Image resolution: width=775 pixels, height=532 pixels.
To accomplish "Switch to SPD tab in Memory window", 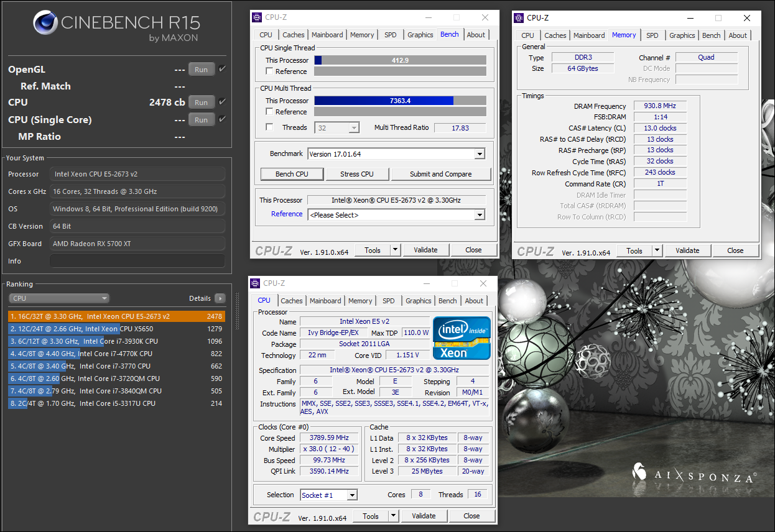I will [652, 35].
